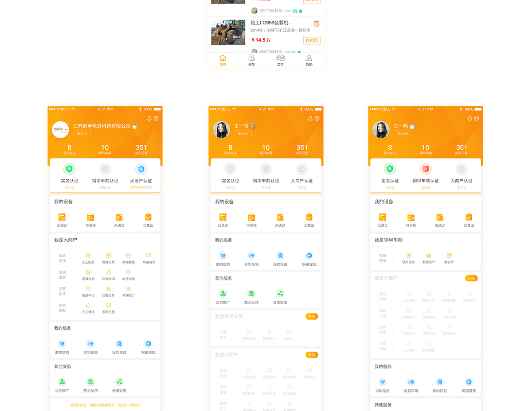
Task: Open 系统匹配 icon on left phone
Action: click(x=108, y=305)
